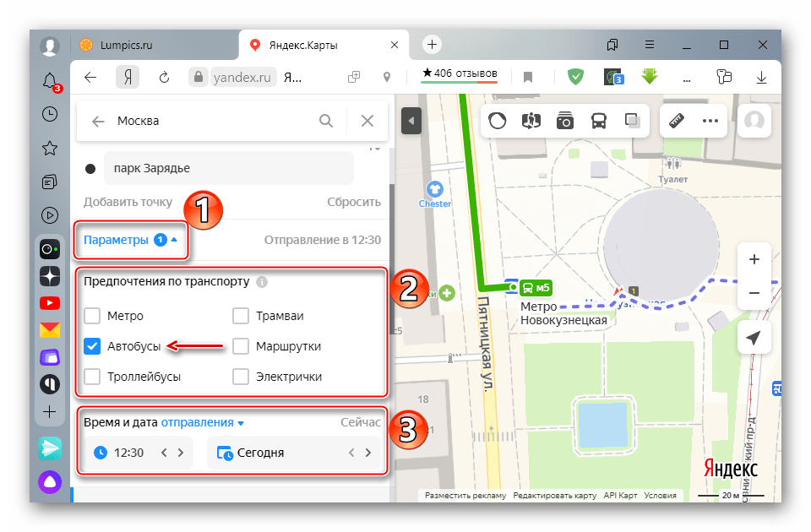The height and width of the screenshot is (532, 811).
Task: Open the отправления dropdown
Action: [x=203, y=422]
